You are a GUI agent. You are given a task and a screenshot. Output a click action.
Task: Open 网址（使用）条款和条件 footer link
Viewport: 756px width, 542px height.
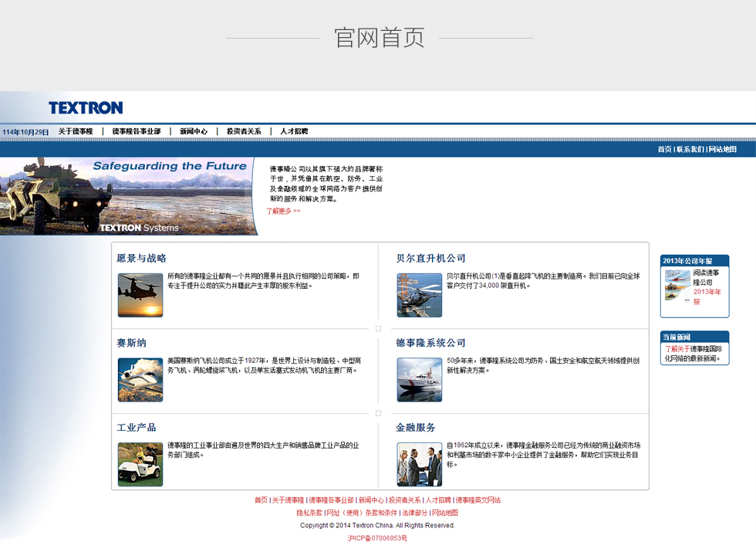362,513
